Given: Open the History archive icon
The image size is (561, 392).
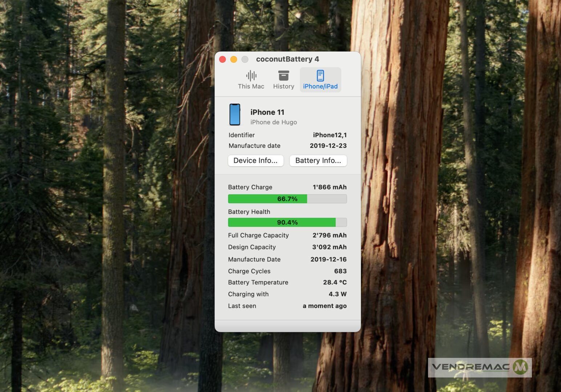Looking at the screenshot, I should [283, 75].
